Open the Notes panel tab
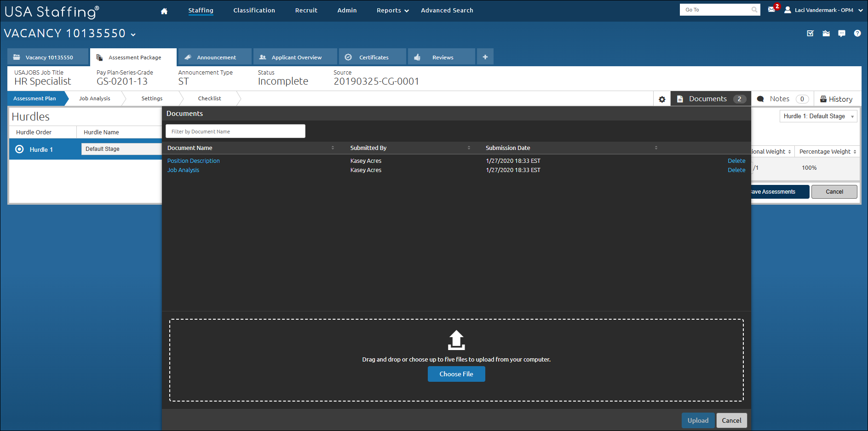Image resolution: width=868 pixels, height=431 pixels. click(782, 99)
